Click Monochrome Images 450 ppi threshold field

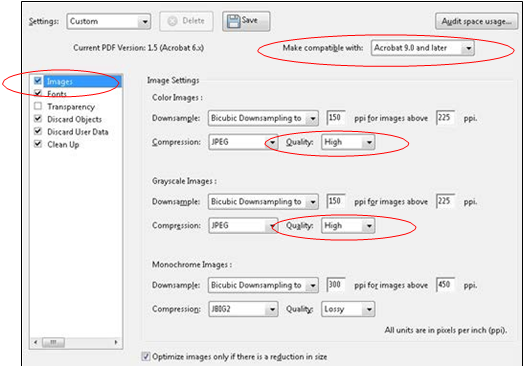(446, 285)
